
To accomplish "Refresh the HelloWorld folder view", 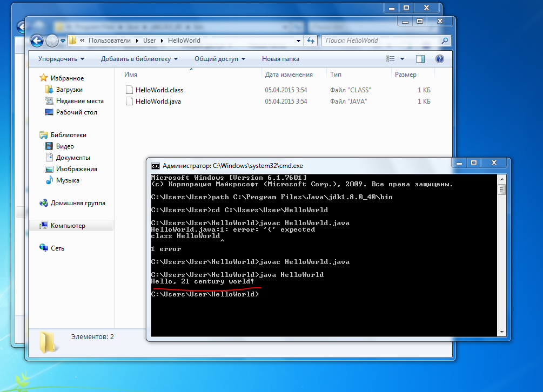I will (x=311, y=41).
